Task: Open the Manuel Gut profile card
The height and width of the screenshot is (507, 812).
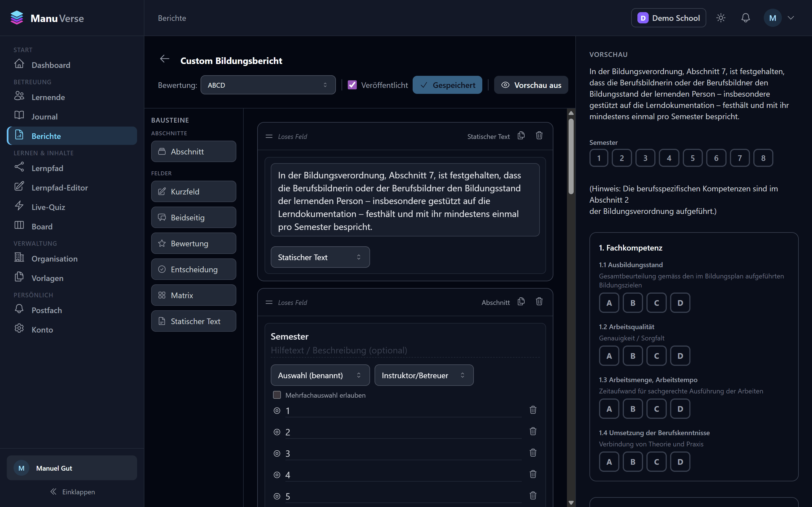Action: coord(72,468)
